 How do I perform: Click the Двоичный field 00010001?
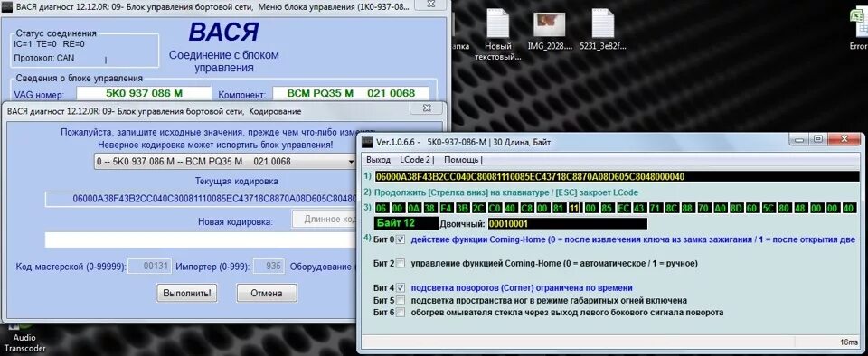tap(567, 224)
